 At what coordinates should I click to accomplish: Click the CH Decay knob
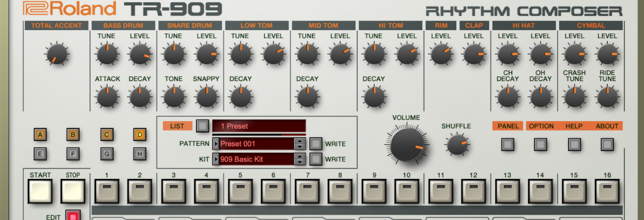click(x=507, y=97)
